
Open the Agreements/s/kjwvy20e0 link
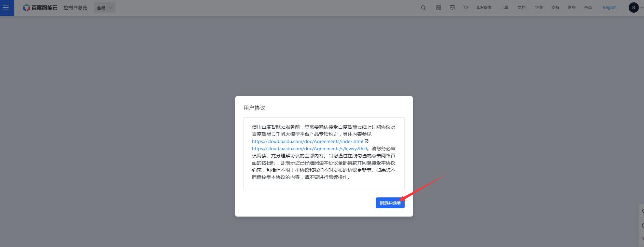pyautogui.click(x=309, y=148)
